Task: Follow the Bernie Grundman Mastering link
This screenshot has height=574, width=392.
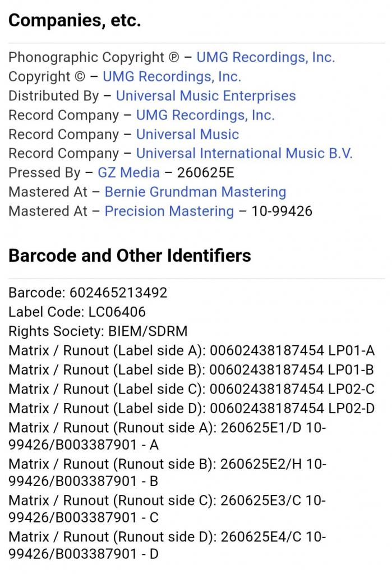Action: coord(195,192)
